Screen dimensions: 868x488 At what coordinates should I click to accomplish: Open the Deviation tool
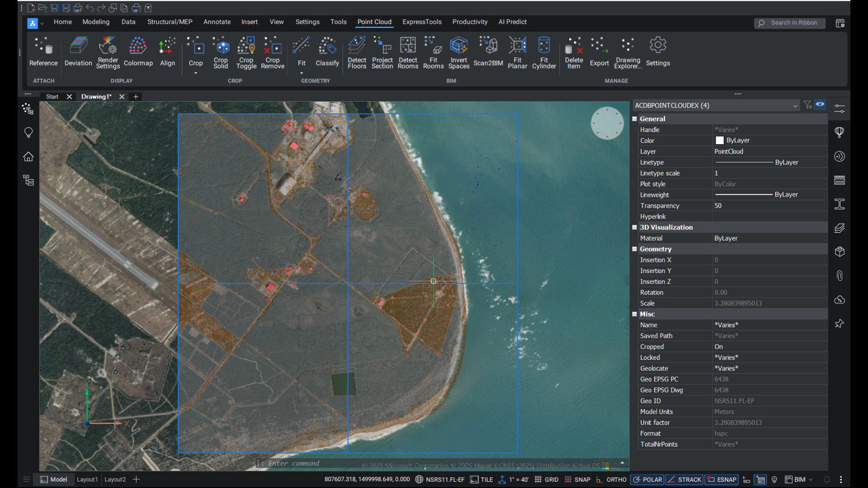click(78, 51)
